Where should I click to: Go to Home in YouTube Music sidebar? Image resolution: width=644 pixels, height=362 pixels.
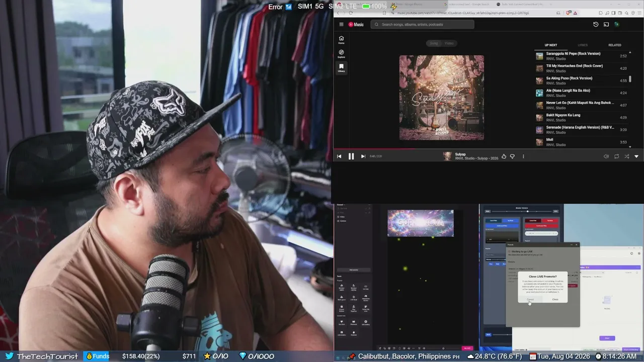click(341, 40)
